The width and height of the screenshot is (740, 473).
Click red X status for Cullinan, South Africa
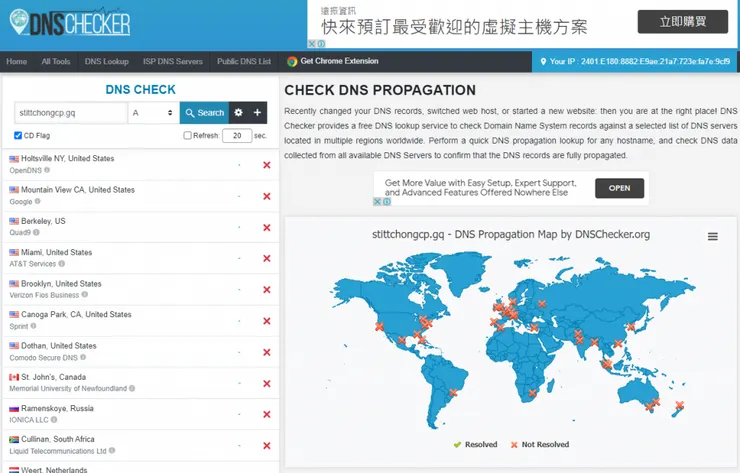point(267,446)
